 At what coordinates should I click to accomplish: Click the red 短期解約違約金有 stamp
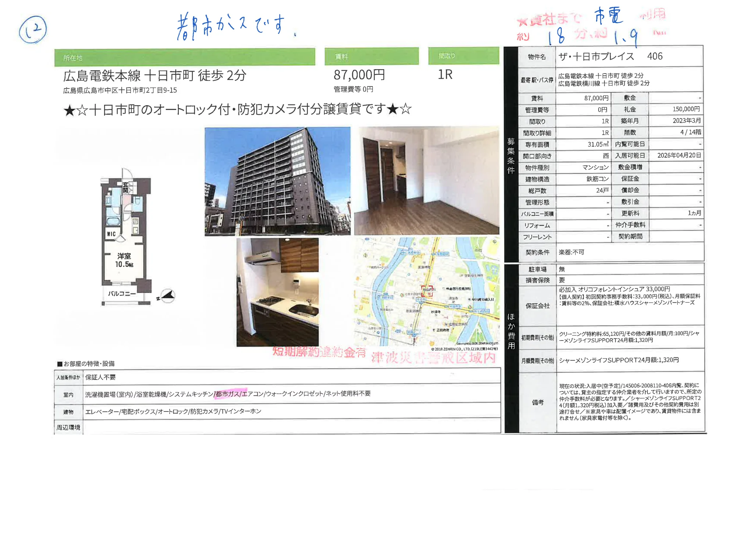[319, 352]
